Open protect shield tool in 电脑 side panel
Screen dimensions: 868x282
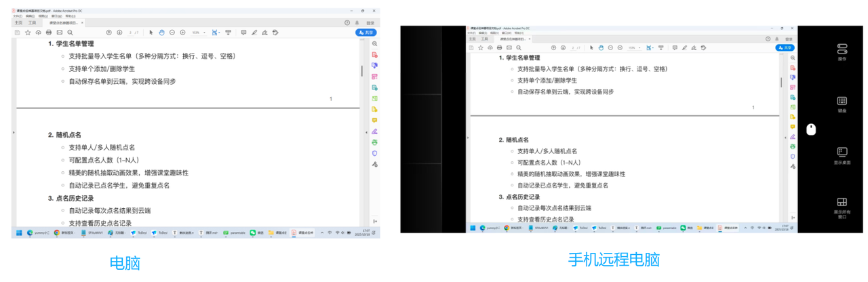374,153
